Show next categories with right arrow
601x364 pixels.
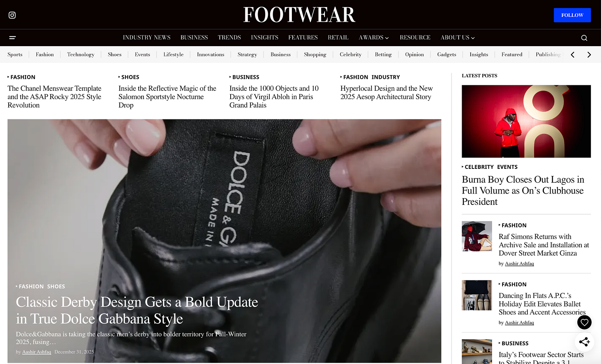(x=589, y=55)
